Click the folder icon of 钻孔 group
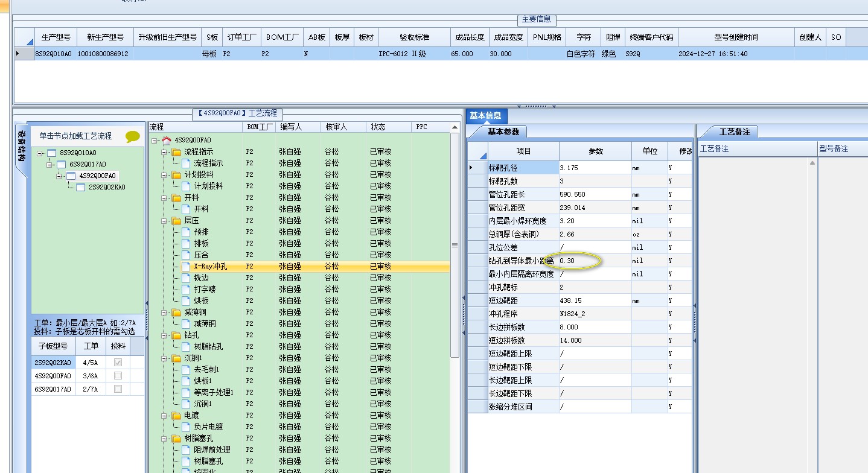This screenshot has height=473, width=868. coord(176,335)
